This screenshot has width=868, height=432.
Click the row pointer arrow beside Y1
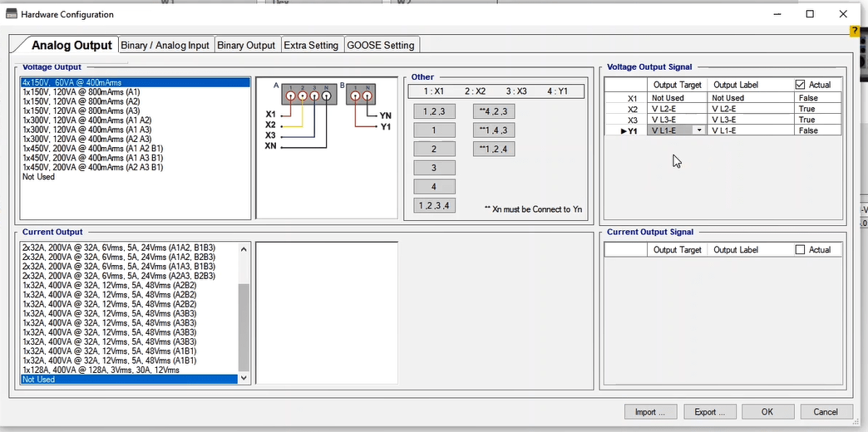623,130
